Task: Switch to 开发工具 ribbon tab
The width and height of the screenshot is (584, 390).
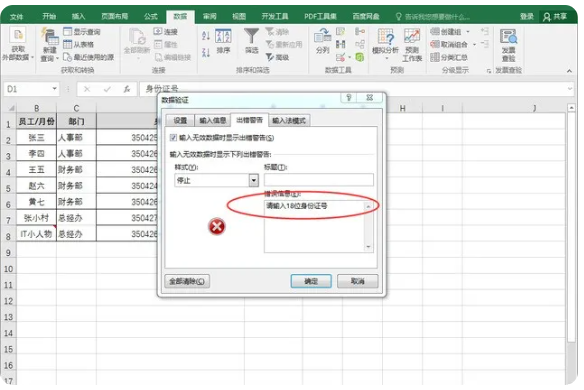Action: [x=275, y=16]
